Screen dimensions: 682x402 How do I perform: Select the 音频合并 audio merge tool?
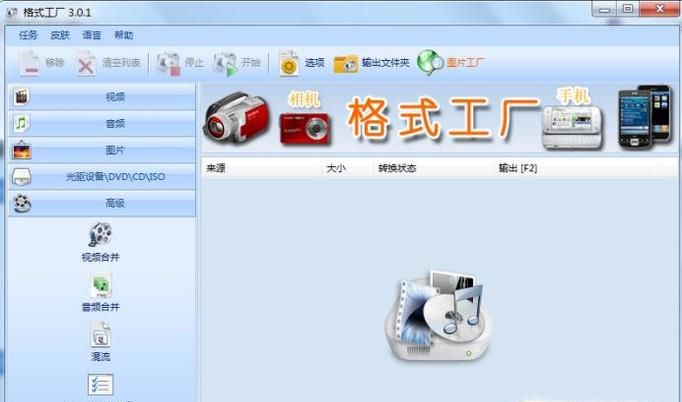100,291
